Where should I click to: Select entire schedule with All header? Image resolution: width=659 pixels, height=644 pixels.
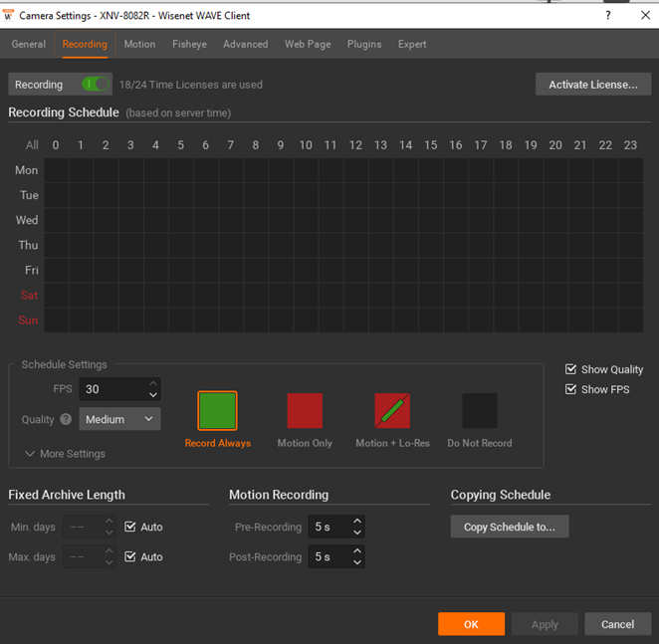pyautogui.click(x=32, y=145)
